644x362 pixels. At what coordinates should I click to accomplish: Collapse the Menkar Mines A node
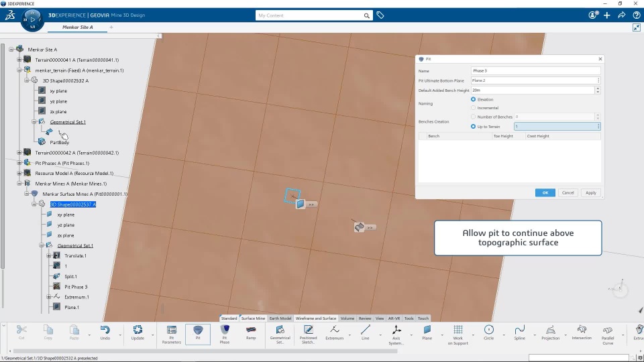[x=19, y=184]
